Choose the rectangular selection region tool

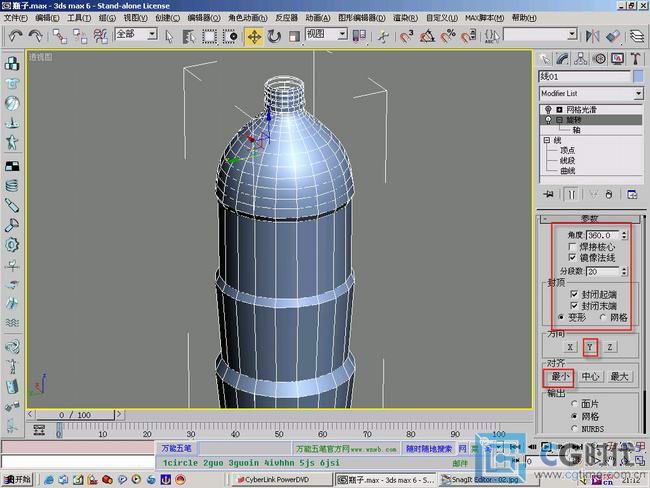click(x=209, y=36)
